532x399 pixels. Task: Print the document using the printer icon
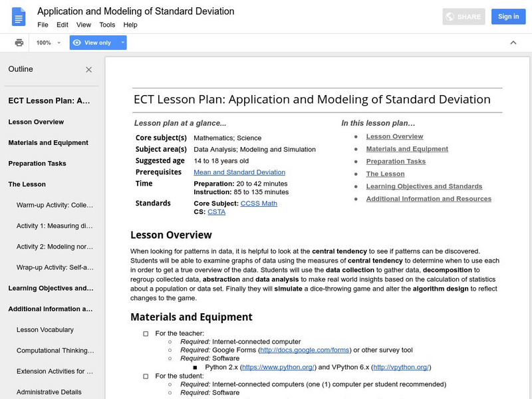[x=19, y=43]
